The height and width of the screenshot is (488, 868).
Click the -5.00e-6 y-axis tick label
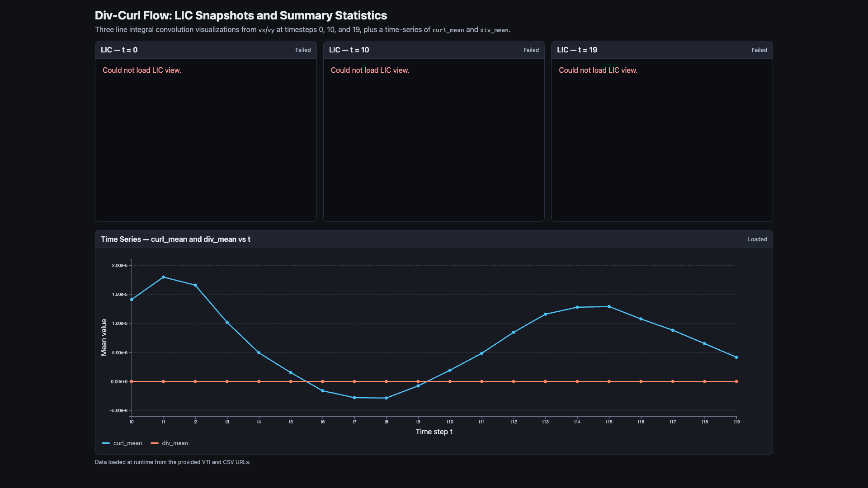point(118,411)
